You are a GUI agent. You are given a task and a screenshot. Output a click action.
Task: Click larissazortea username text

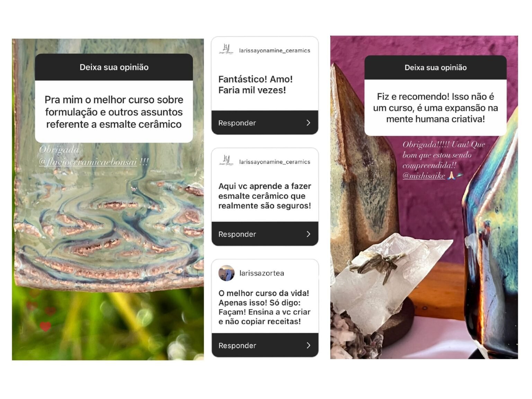tap(262, 273)
